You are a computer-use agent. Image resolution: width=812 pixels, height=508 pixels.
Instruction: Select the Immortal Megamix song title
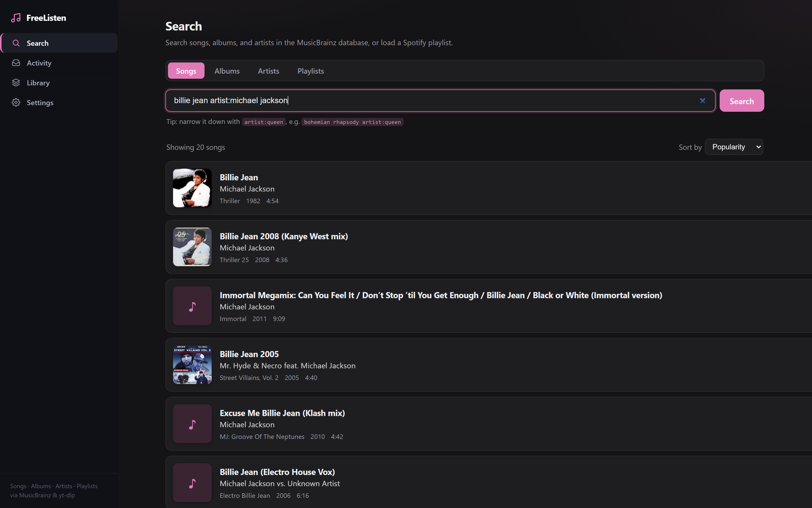pyautogui.click(x=441, y=295)
